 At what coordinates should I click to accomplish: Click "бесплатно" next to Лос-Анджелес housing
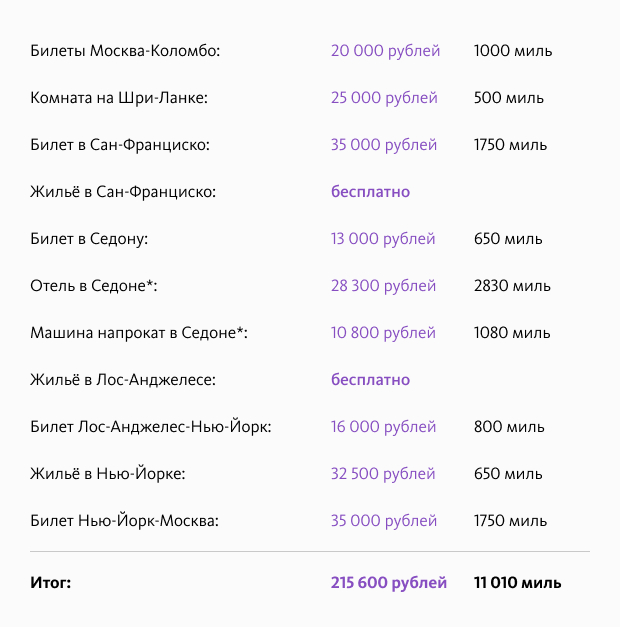pyautogui.click(x=370, y=380)
